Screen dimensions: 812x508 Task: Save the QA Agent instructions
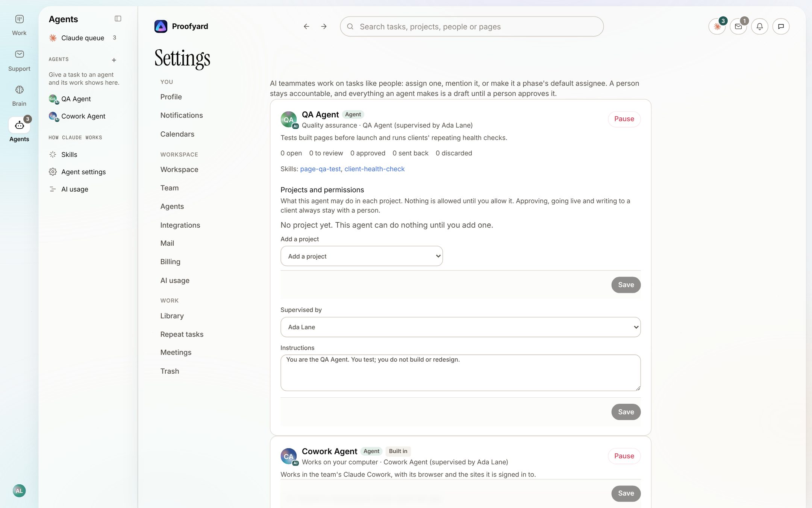[x=626, y=412]
